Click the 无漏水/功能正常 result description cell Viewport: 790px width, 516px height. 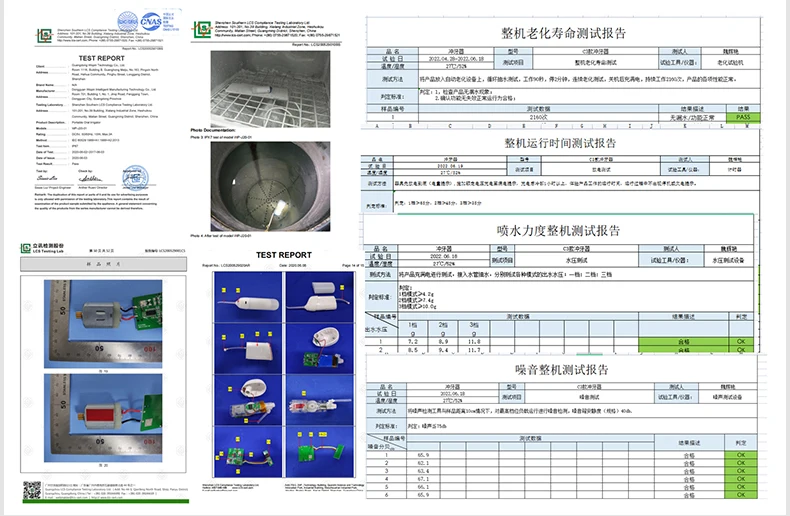pos(692,117)
